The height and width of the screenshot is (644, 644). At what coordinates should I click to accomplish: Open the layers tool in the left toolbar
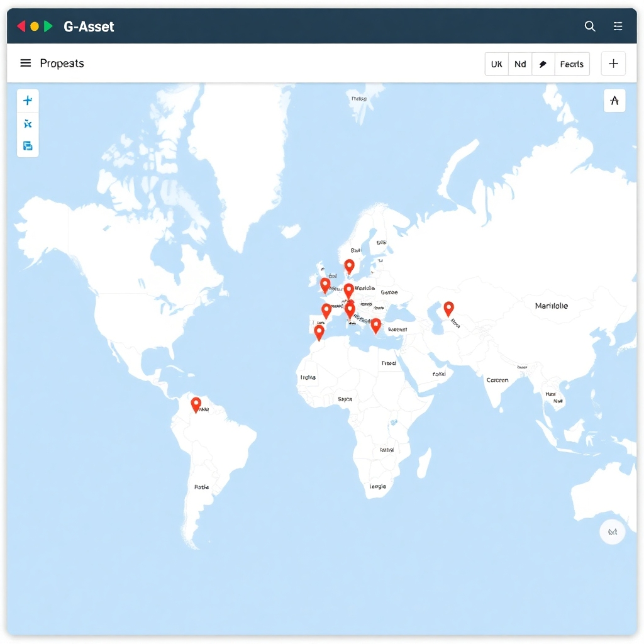[x=28, y=145]
